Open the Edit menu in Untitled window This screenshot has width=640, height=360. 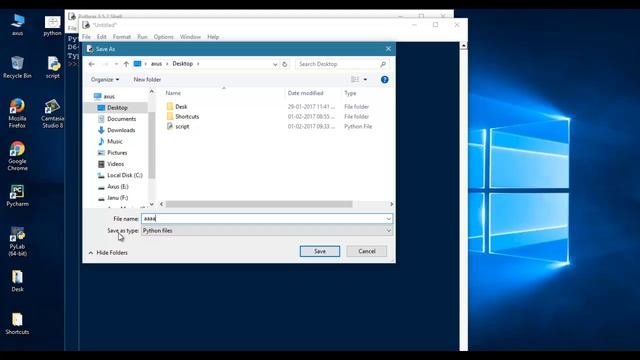click(x=102, y=37)
